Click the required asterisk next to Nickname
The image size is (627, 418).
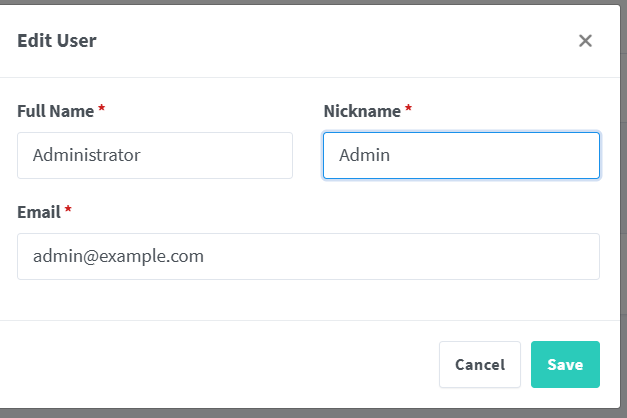click(x=408, y=108)
